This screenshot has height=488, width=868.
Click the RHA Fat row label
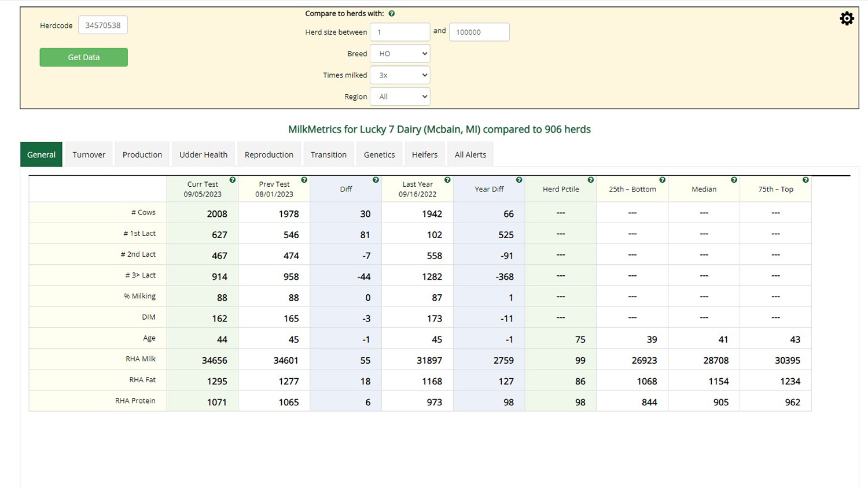(142, 380)
